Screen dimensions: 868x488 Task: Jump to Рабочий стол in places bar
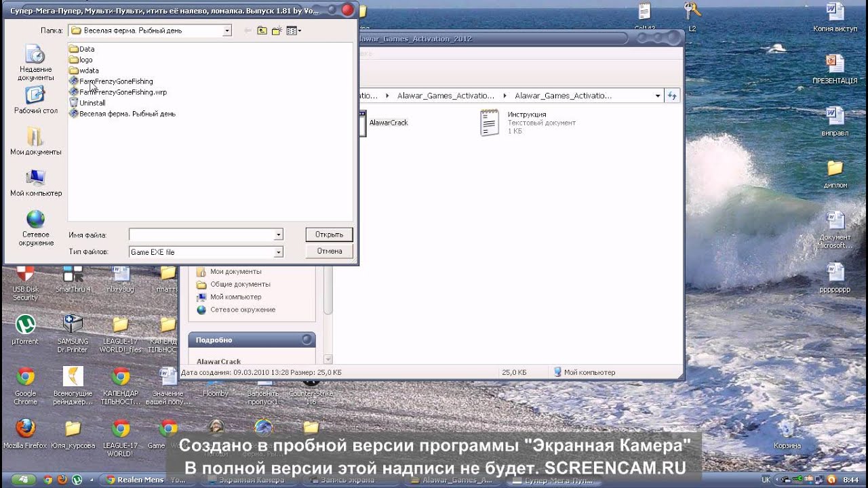[x=35, y=100]
